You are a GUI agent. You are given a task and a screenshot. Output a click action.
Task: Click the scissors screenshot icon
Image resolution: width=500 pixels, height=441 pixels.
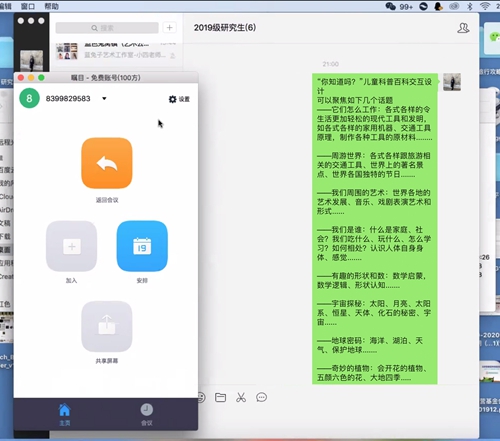(x=241, y=397)
